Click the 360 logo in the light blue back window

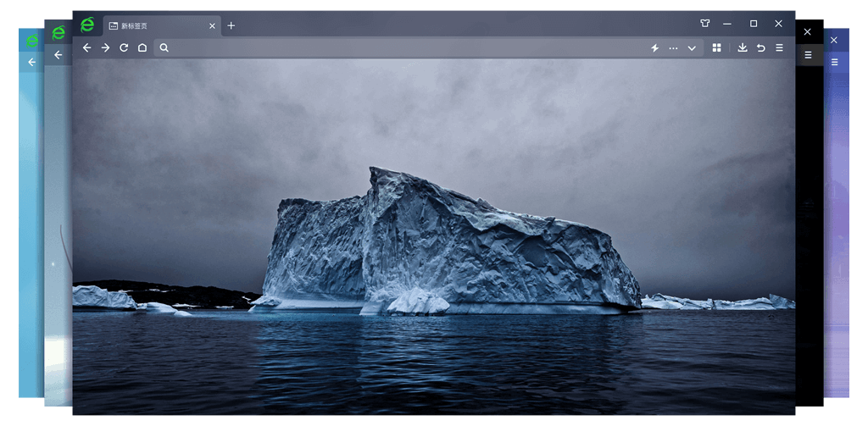click(x=32, y=41)
